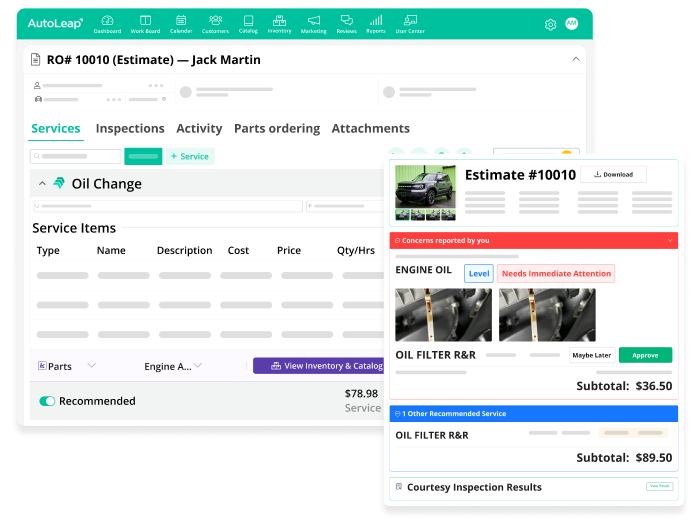Click Needs Immediate Attention tag
This screenshot has width=696, height=522.
click(556, 273)
